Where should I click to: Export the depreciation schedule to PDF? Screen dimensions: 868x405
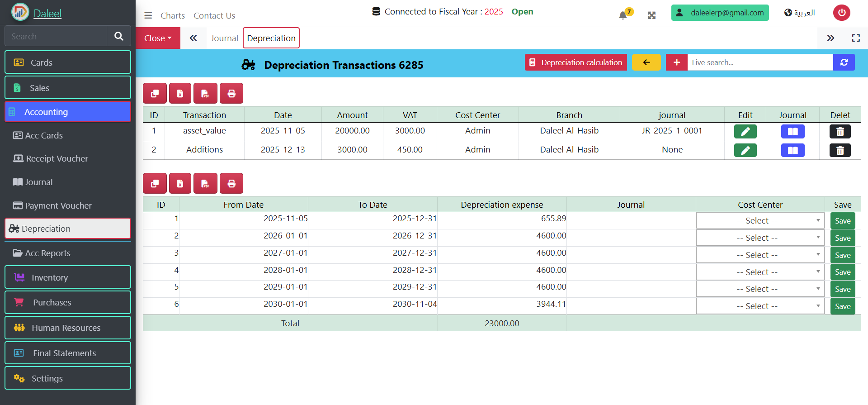click(205, 183)
